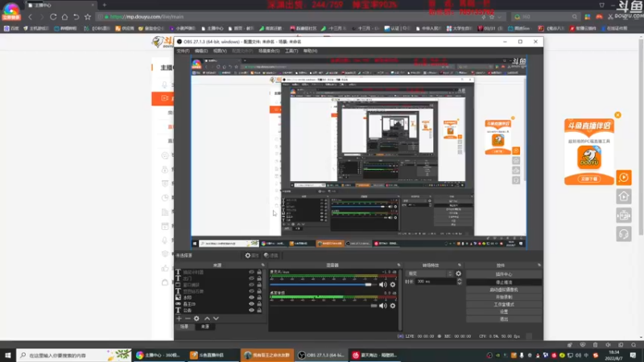The height and width of the screenshot is (362, 644).
Task: Enable 工作室模式 in controls
Action: pos(504,304)
